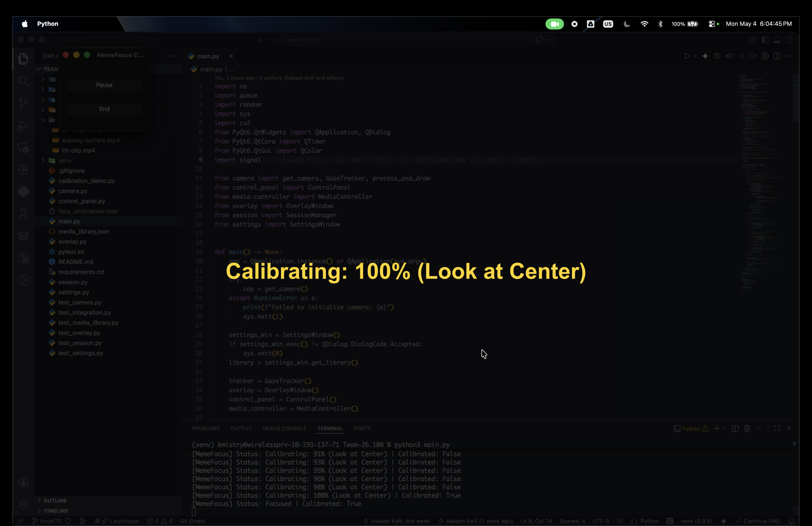The image size is (812, 526).
Task: Kill the terminal using the trash icon
Action: [747, 428]
